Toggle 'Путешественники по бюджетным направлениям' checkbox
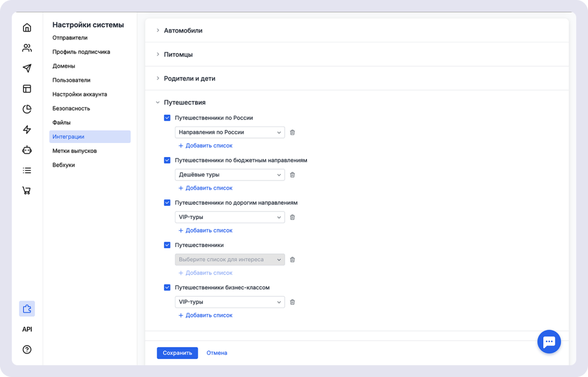 pyautogui.click(x=167, y=160)
